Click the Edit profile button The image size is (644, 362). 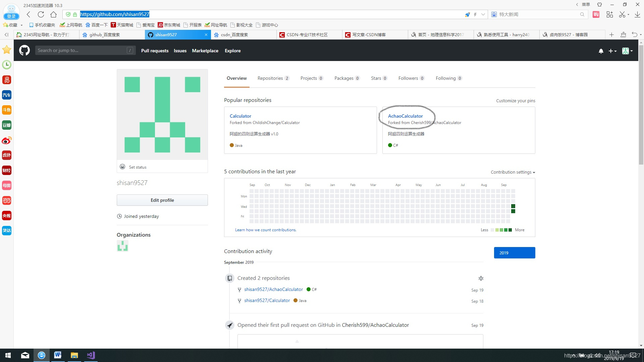(162, 200)
